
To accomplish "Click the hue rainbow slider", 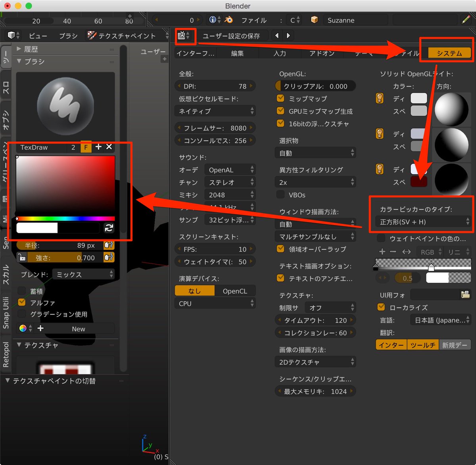I will pyautogui.click(x=65, y=219).
